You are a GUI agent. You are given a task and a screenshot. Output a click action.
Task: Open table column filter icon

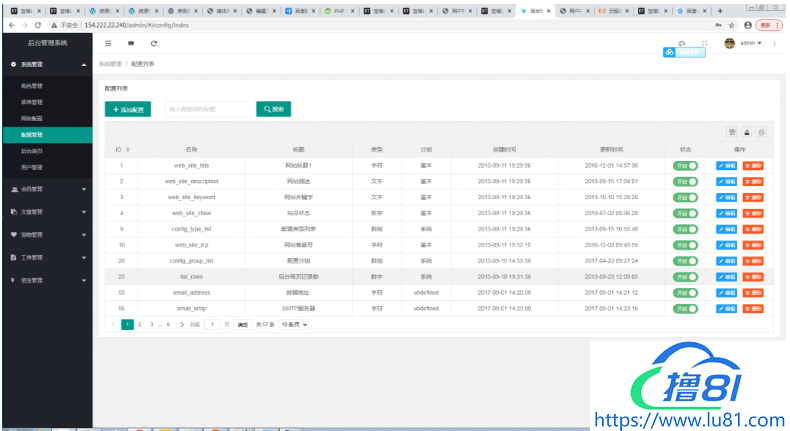point(731,132)
